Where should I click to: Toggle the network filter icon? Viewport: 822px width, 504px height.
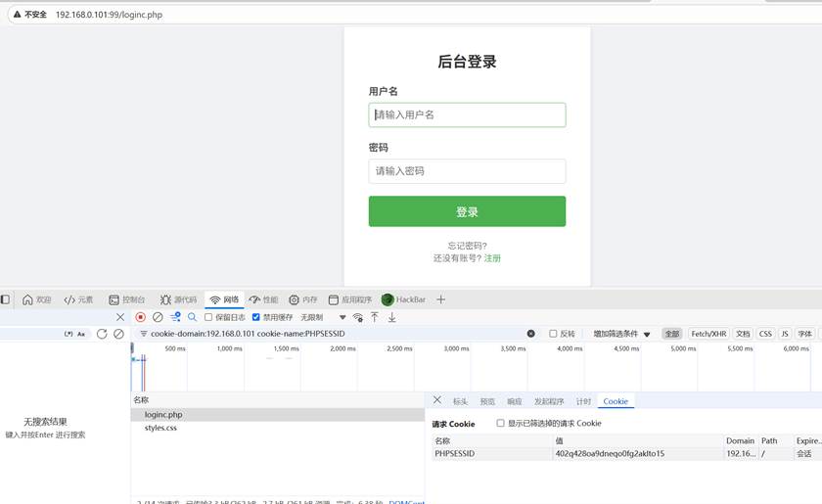click(x=175, y=317)
